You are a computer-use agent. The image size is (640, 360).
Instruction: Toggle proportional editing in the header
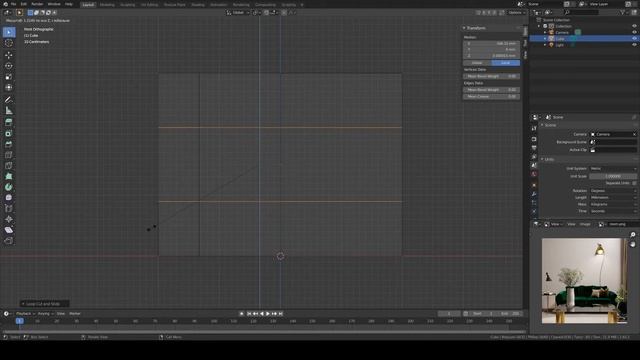pos(284,13)
